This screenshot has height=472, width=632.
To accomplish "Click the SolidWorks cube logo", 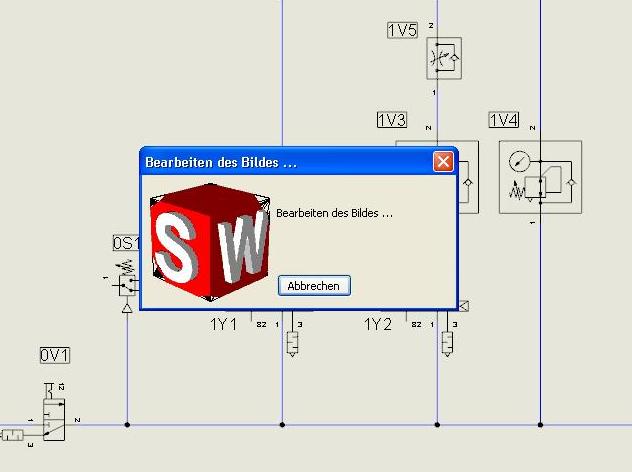I will click(210, 242).
